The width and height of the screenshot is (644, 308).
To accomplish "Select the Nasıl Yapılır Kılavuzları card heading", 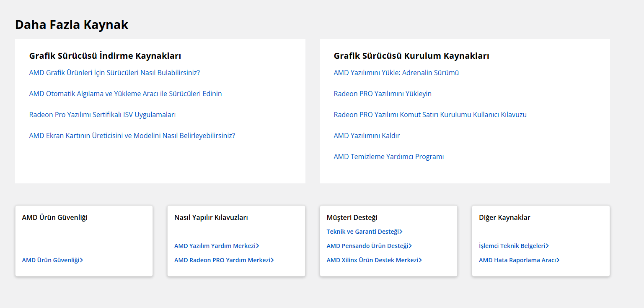I will pos(211,217).
